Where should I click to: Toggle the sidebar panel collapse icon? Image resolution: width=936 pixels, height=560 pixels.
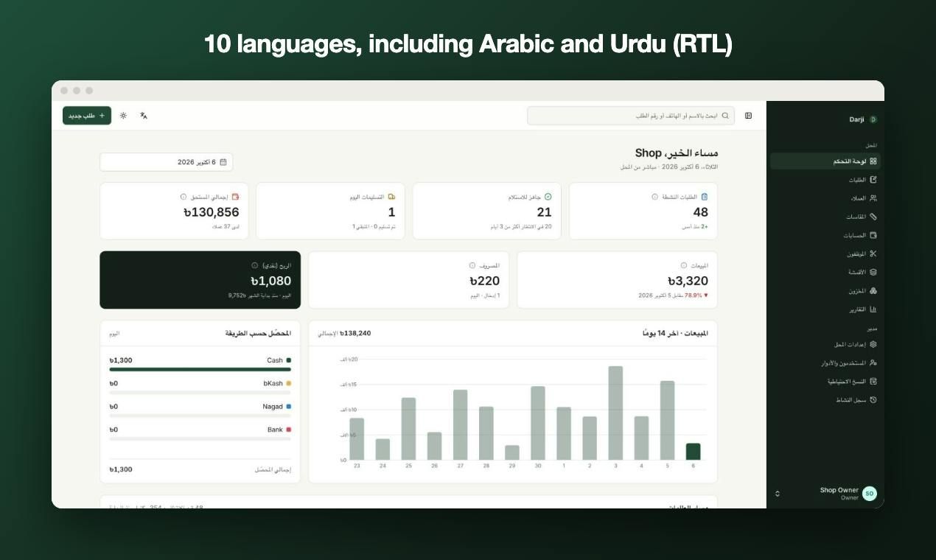tap(749, 116)
